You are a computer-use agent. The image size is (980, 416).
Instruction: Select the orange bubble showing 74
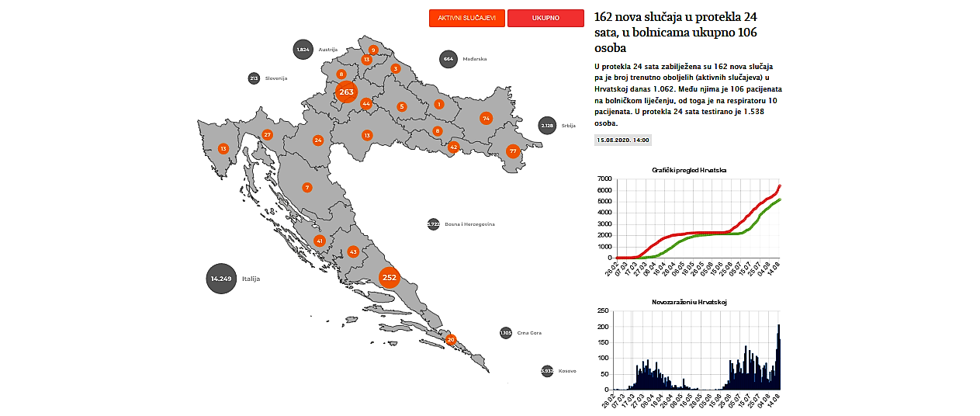tap(487, 118)
